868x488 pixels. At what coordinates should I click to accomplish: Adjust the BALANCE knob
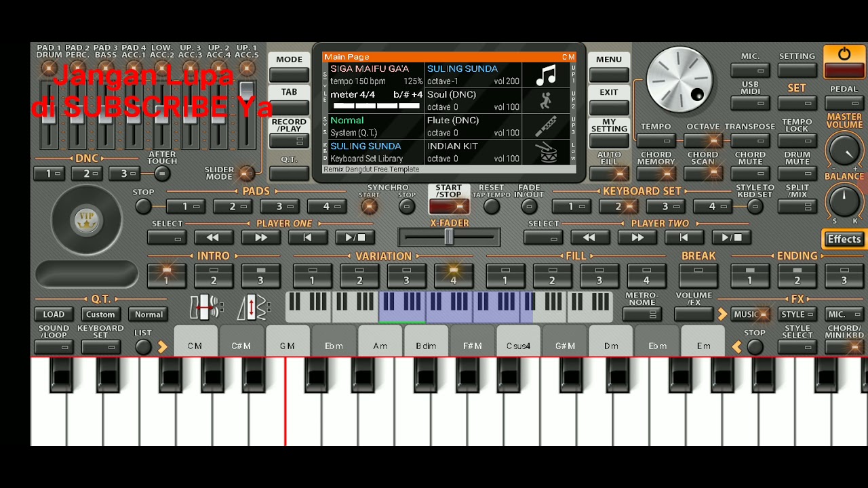(x=844, y=201)
